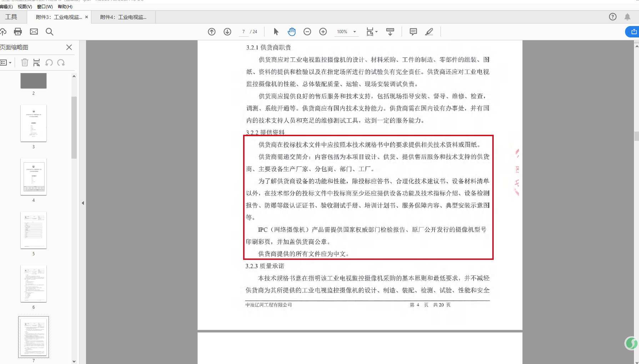
Task: Close the page thumbnails panel
Action: (69, 47)
